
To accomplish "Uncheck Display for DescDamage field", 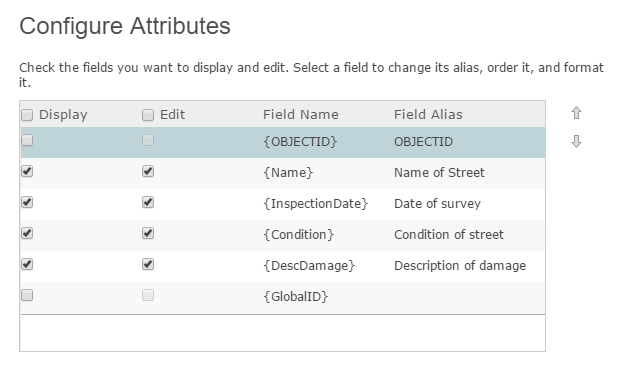I will click(x=27, y=264).
